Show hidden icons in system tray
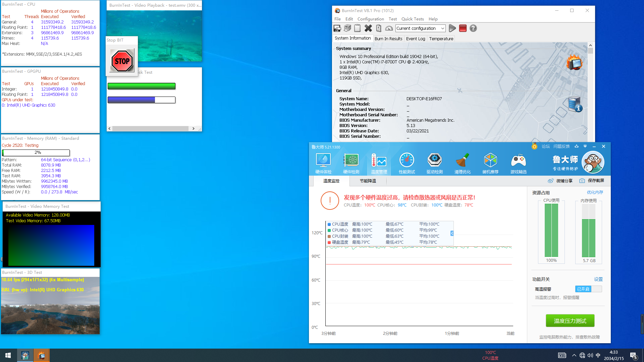Image resolution: width=644 pixels, height=362 pixels. click(574, 355)
